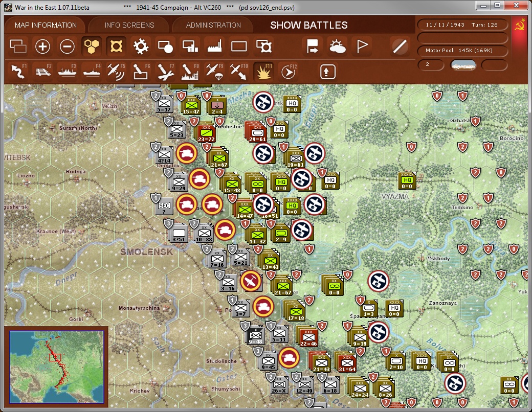Image resolution: width=532 pixels, height=412 pixels.
Task: Click the Zanoznaya town label
Action: 442,303
